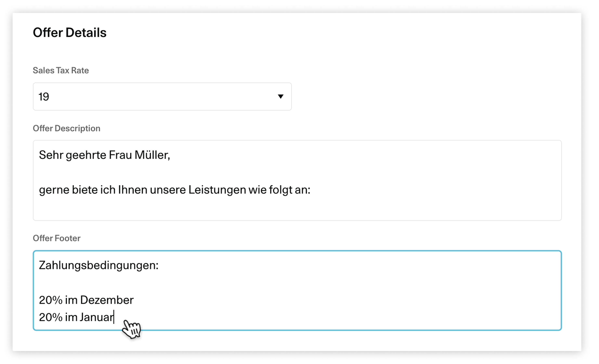
Task: Open the Sales Tax Rate dropdown
Action: (x=162, y=97)
